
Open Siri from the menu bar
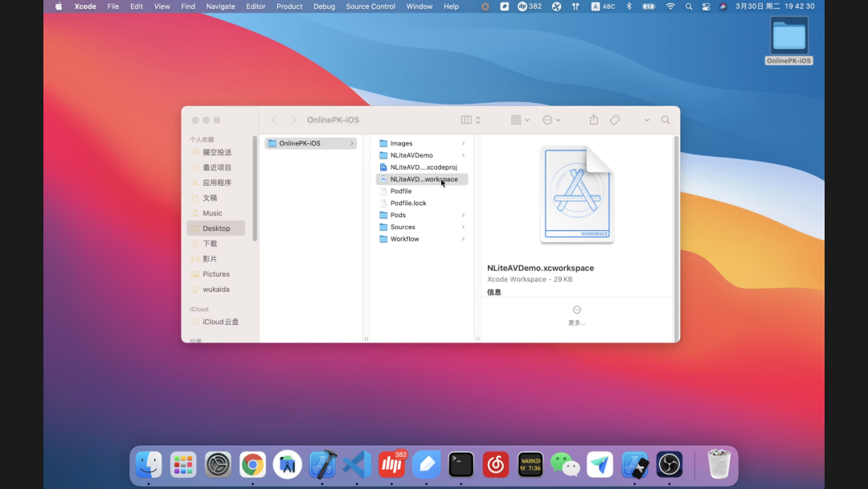point(723,6)
